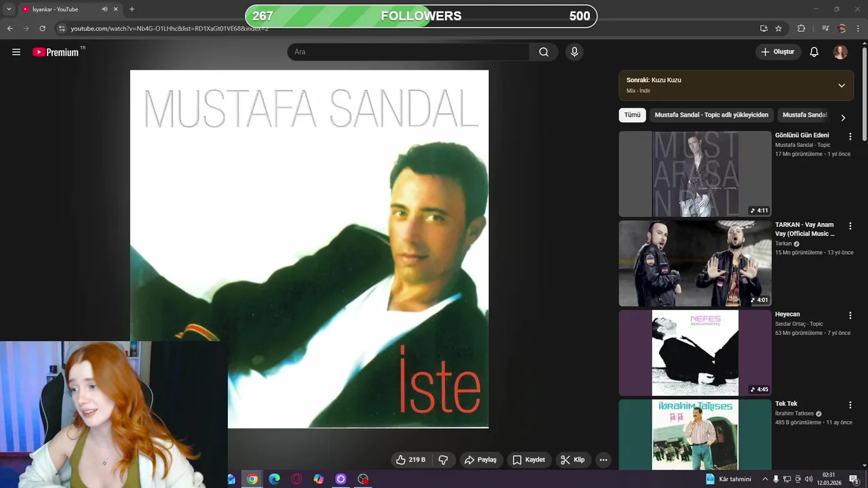Mute the İsyankar tab audio icon
The width and height of the screenshot is (868, 488).
[x=104, y=9]
